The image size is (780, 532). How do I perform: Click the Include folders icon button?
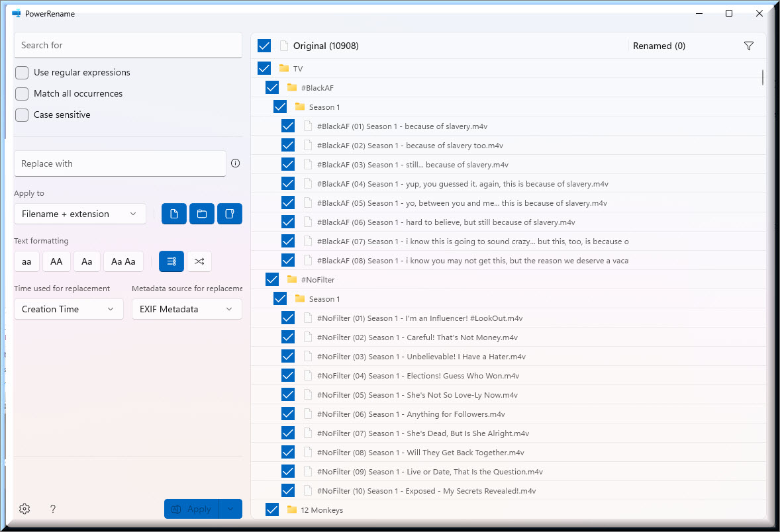(202, 214)
